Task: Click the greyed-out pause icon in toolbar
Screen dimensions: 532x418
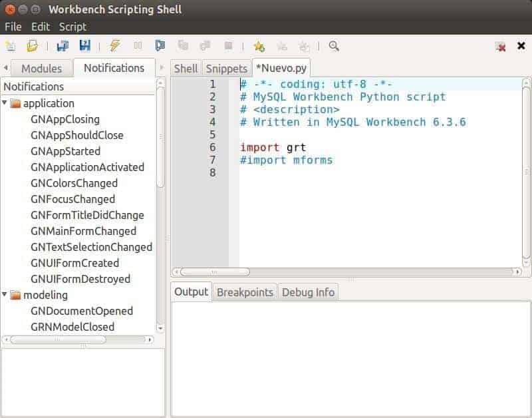Action: (x=138, y=45)
